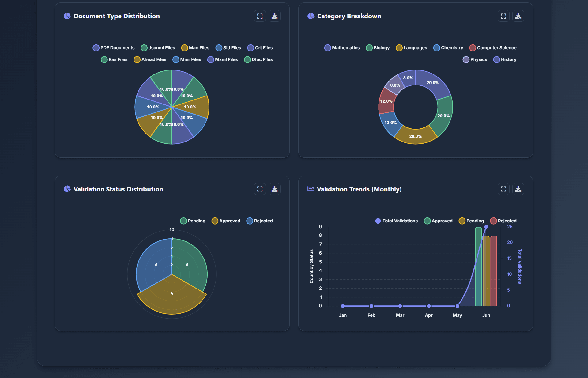The image size is (588, 378).
Task: Click the Count by Status axis label
Action: point(311,266)
